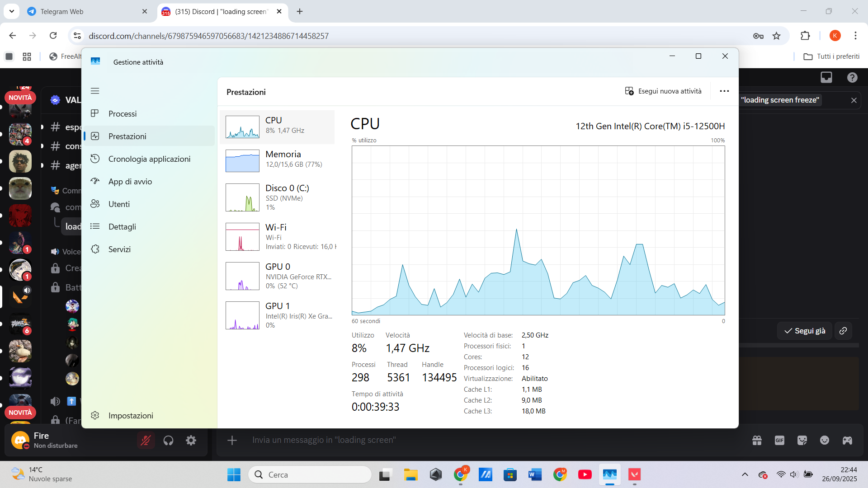This screenshot has height=488, width=868.
Task: Switch to the Processi tab
Action: [123, 114]
